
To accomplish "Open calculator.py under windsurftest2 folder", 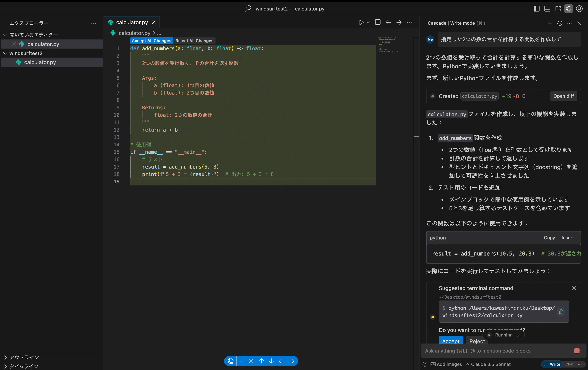I will 40,62.
